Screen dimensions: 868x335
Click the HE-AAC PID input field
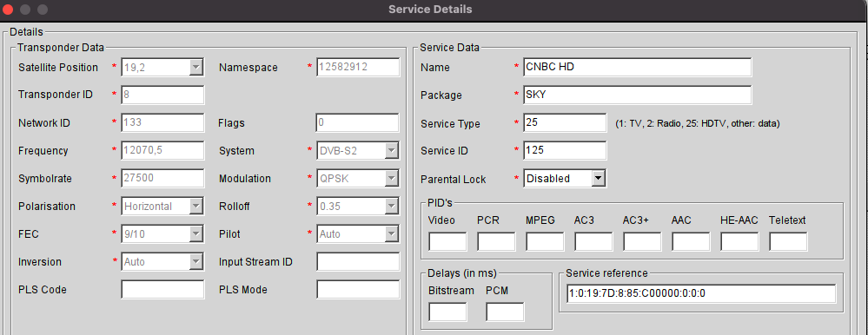[x=739, y=241]
